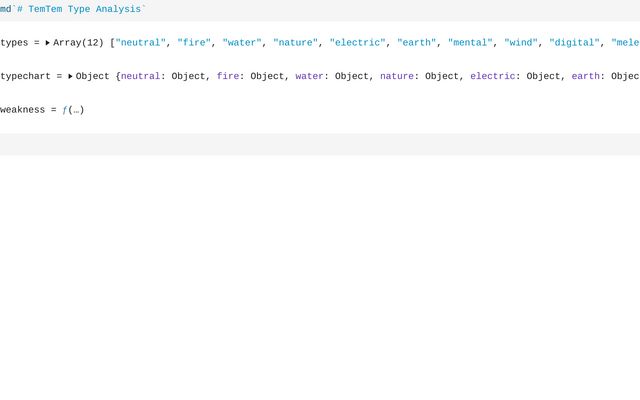Click the fire key in typechart object
This screenshot has width=640, height=400.
tap(228, 76)
